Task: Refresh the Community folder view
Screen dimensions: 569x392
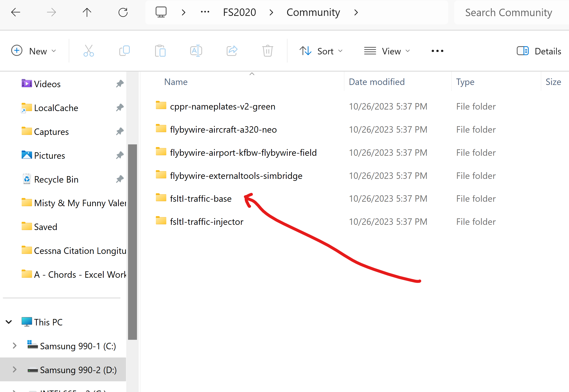Action: click(x=123, y=12)
